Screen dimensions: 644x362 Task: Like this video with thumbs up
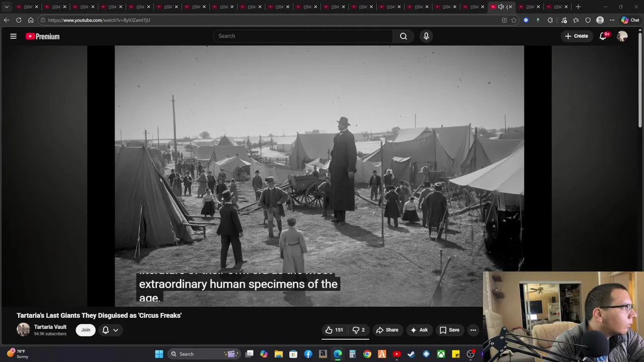(x=335, y=330)
